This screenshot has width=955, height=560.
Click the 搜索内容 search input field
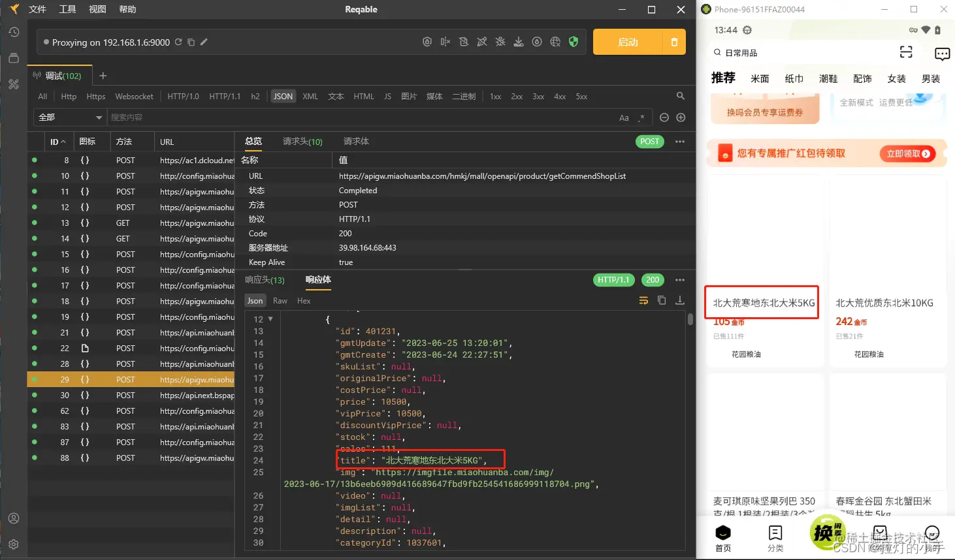click(x=359, y=117)
